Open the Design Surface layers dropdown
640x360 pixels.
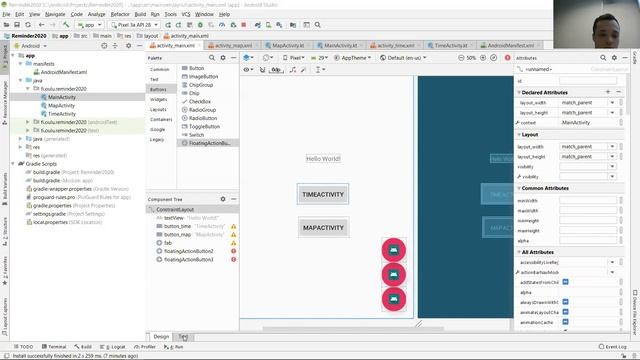[x=248, y=58]
